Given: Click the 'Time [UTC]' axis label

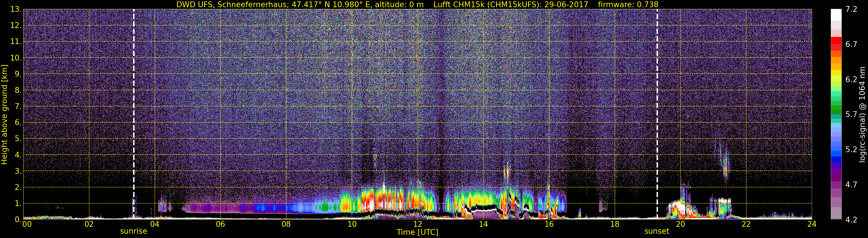Looking at the screenshot, I should (417, 232).
